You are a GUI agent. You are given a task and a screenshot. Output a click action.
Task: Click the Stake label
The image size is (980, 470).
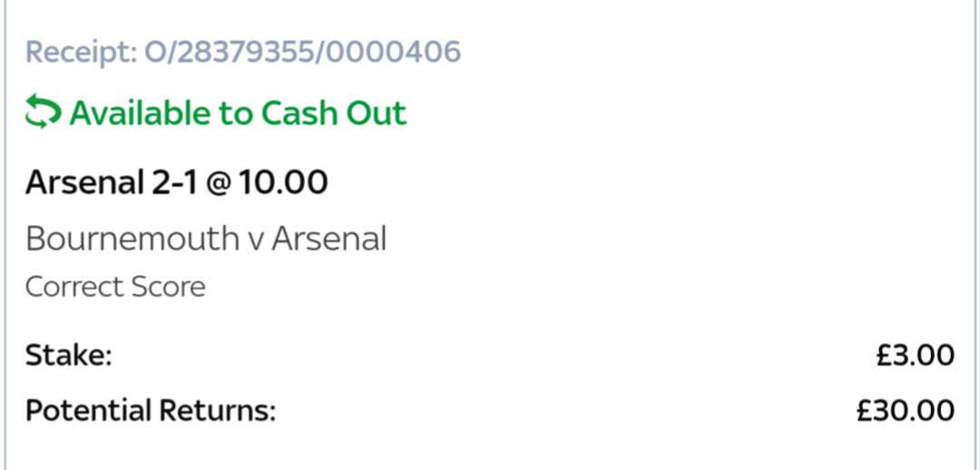point(69,356)
